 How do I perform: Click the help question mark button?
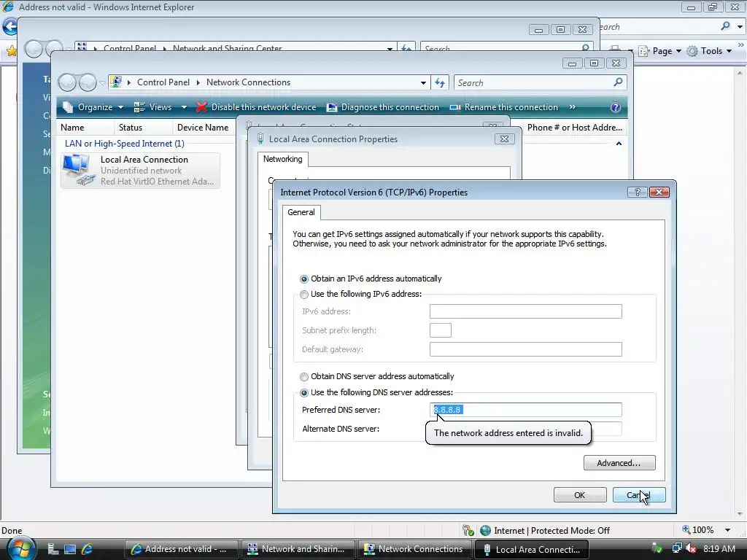click(637, 192)
